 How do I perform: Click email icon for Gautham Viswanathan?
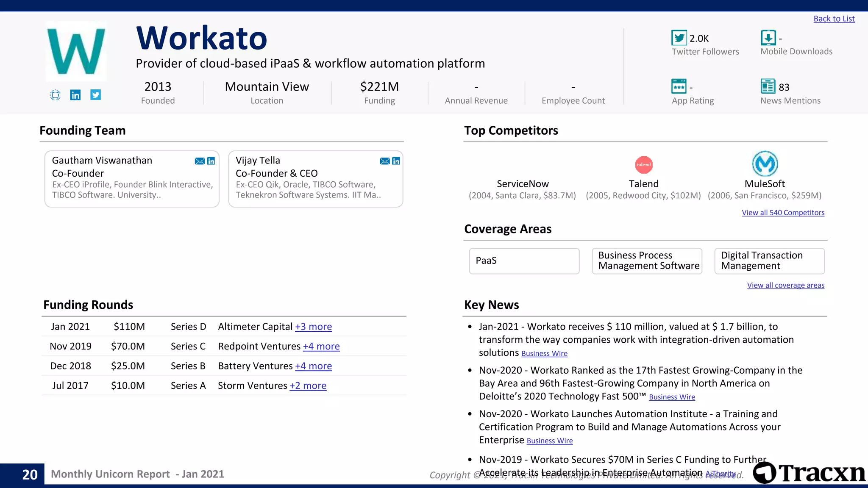coord(200,161)
